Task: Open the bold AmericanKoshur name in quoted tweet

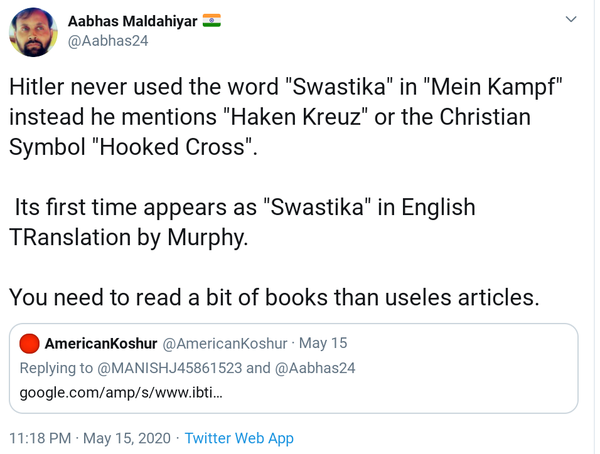Action: [101, 344]
